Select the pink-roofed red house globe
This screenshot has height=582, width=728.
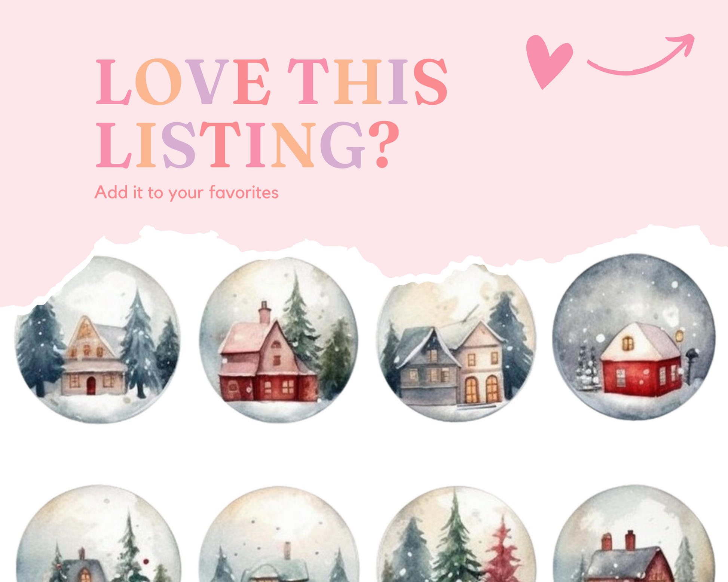(278, 340)
